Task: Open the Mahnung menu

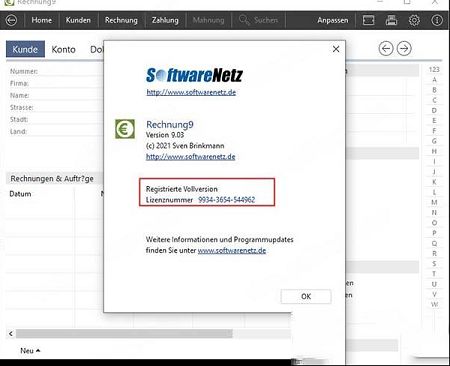Action: click(208, 20)
